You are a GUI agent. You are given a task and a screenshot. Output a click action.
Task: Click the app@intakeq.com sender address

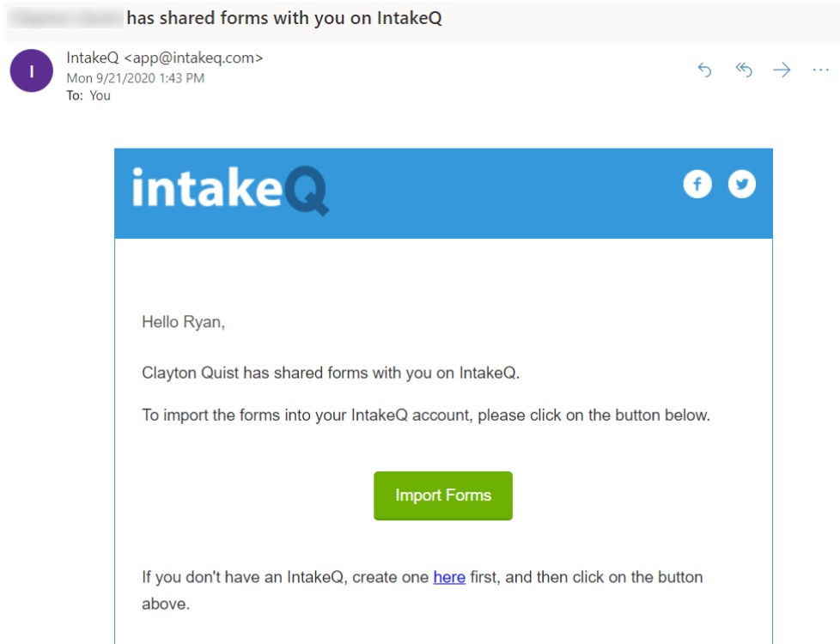tap(193, 58)
